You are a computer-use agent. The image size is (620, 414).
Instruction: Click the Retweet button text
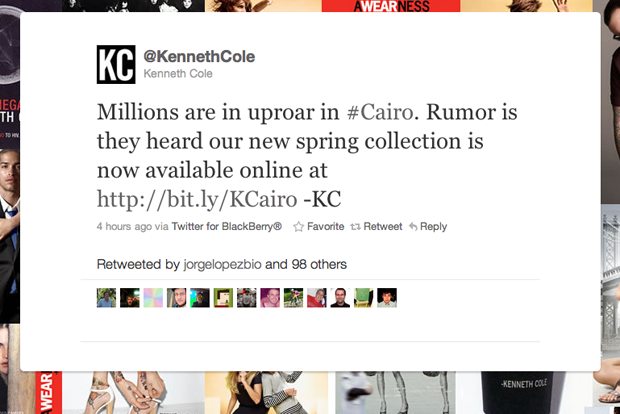[x=383, y=227]
